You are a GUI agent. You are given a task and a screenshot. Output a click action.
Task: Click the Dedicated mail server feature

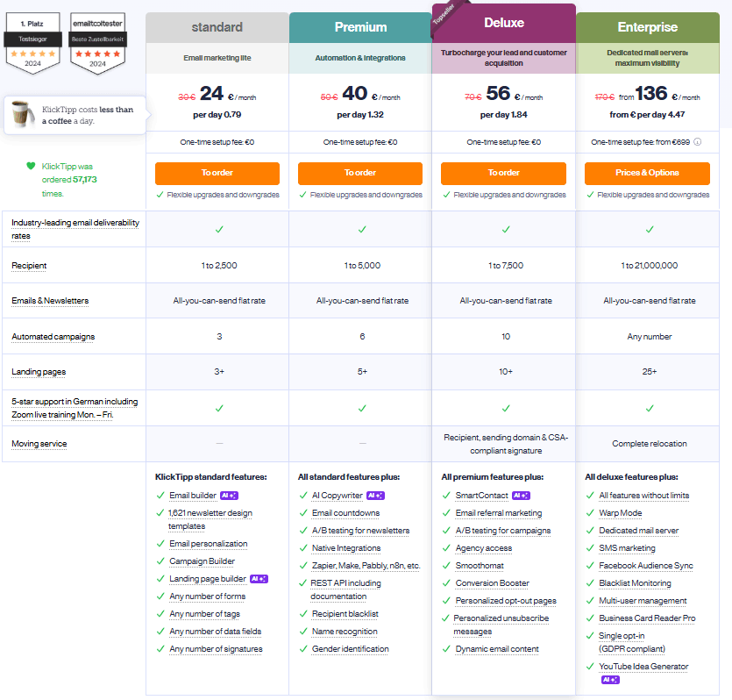click(x=638, y=531)
